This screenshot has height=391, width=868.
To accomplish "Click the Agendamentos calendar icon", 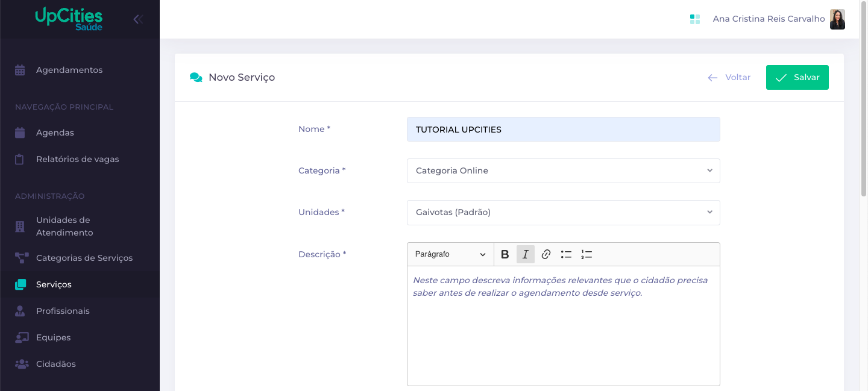I will (x=20, y=70).
